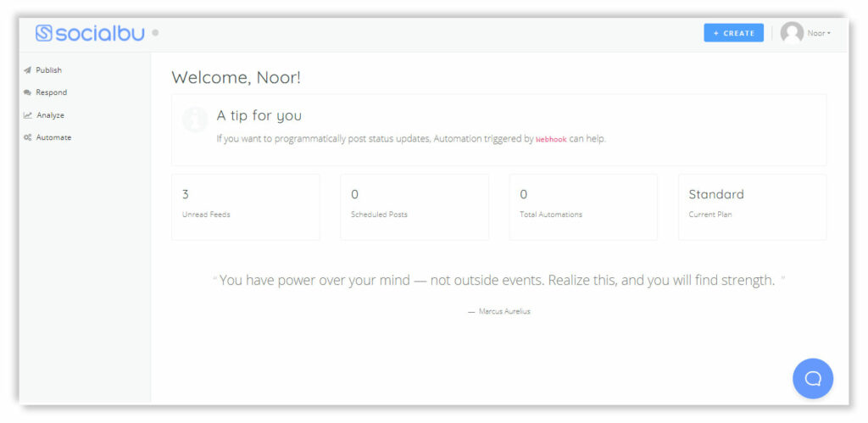Image resolution: width=868 pixels, height=423 pixels.
Task: Open the blue chat support bubble
Action: click(812, 378)
